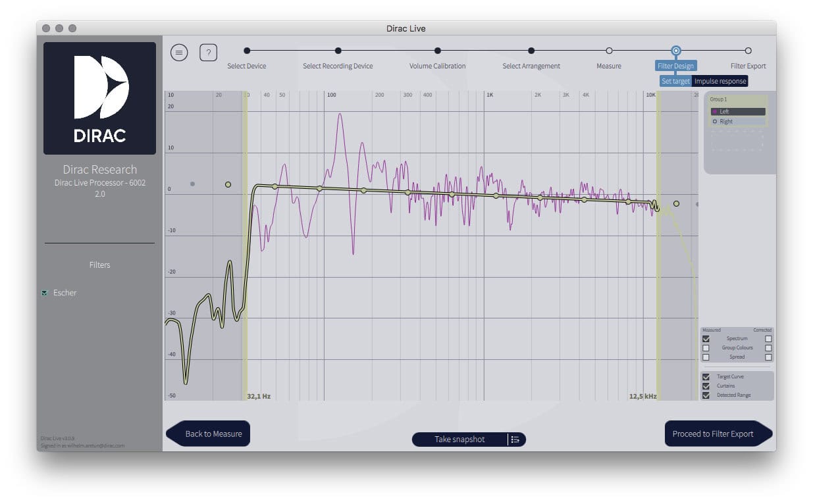Screen dimensions: 813x504
Task: Click the Corrected column header
Action: tap(762, 330)
